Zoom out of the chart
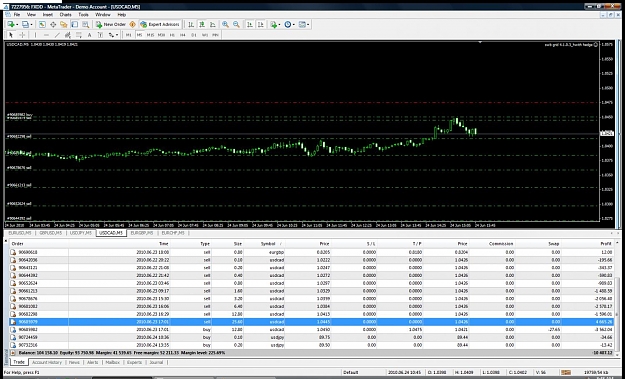Image resolution: width=625 pixels, height=379 pixels. click(236, 24)
